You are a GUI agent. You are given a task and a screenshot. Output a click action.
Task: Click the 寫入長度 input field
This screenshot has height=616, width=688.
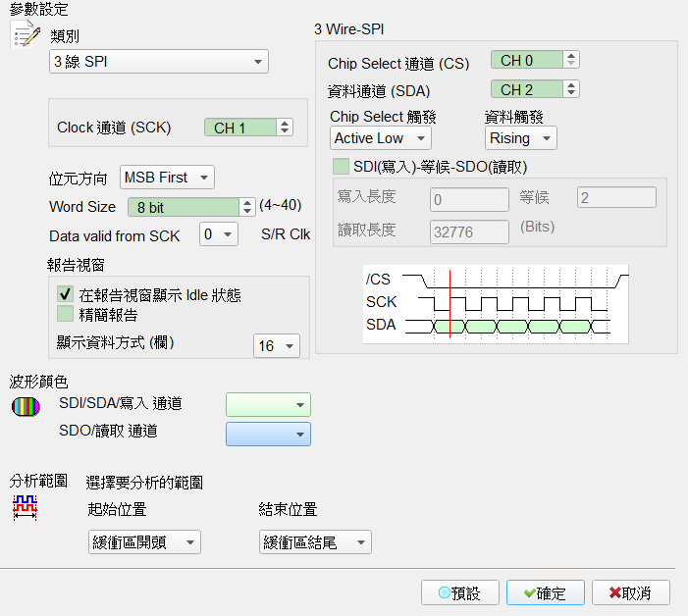tap(469, 199)
